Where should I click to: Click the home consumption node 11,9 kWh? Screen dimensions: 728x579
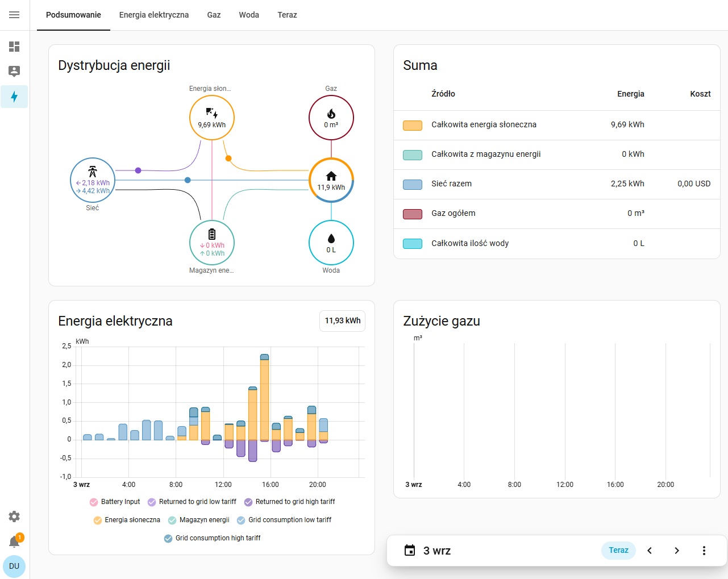[331, 180]
